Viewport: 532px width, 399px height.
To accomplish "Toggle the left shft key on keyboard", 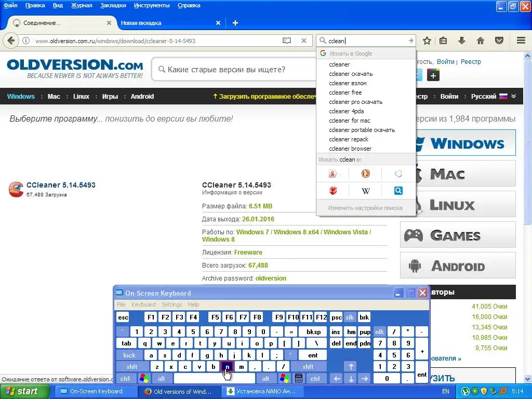I will pyautogui.click(x=132, y=366).
